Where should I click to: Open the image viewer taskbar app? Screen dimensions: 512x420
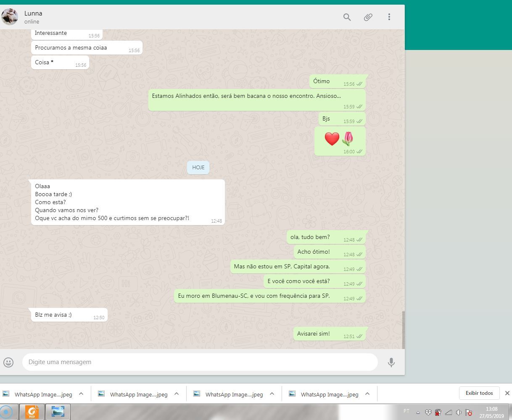pos(58,412)
